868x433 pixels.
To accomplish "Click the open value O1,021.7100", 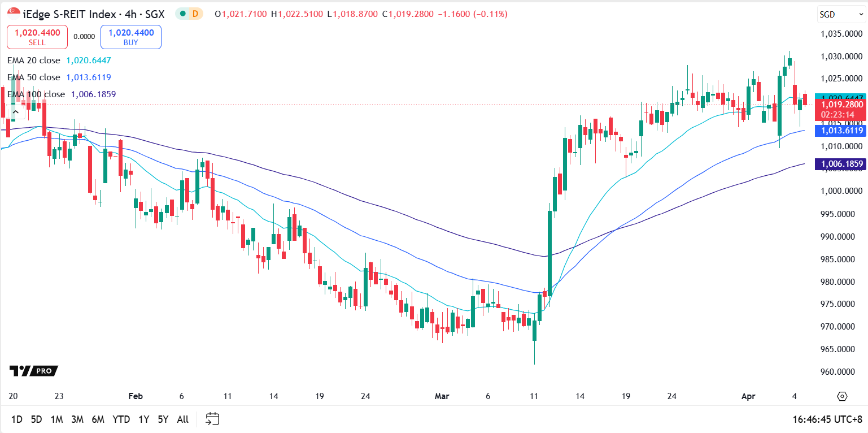I will point(242,14).
